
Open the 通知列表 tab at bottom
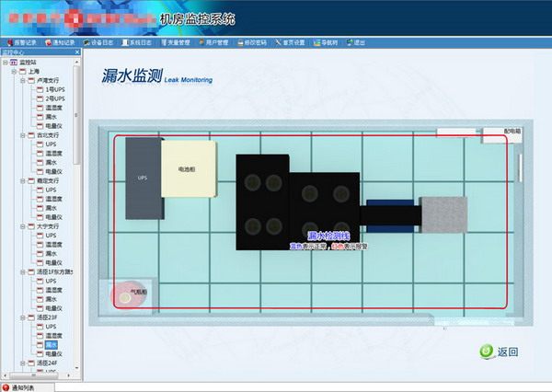pos(22,387)
